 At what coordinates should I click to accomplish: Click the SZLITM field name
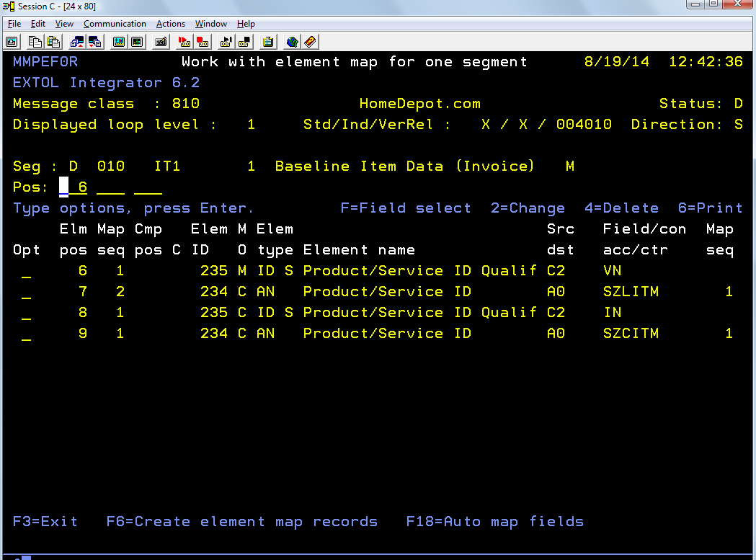click(x=631, y=291)
